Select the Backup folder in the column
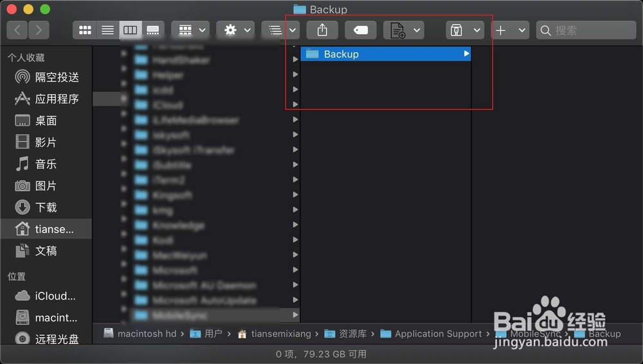 [x=385, y=54]
